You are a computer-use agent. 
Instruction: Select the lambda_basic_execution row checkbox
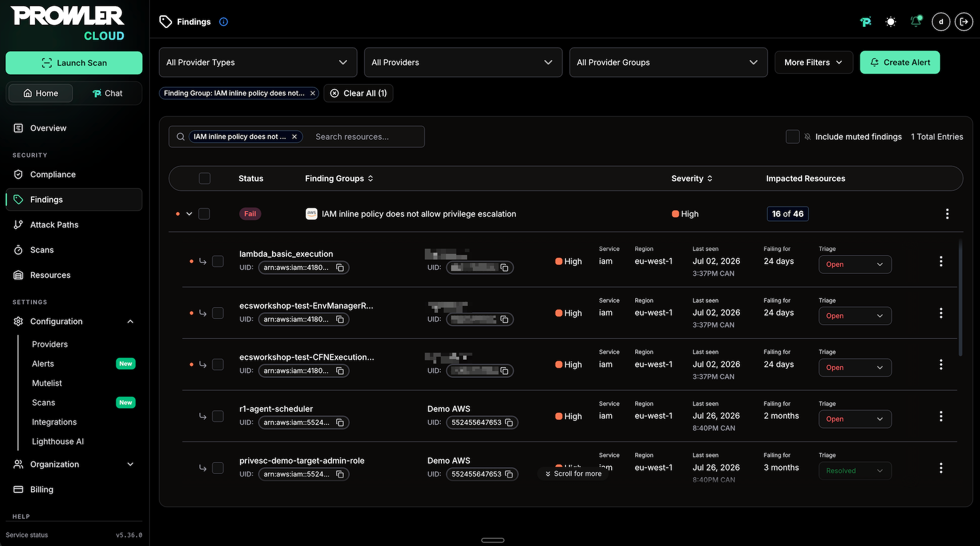pos(218,261)
